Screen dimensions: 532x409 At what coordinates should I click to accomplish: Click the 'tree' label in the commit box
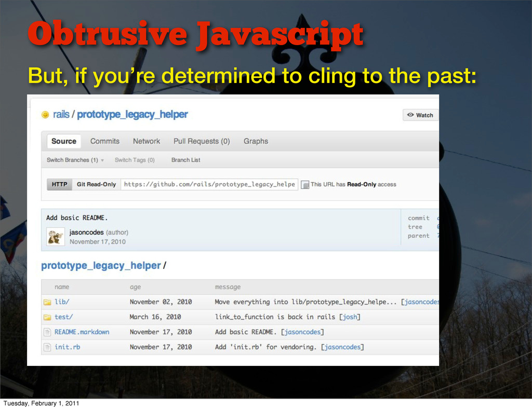[x=415, y=227]
